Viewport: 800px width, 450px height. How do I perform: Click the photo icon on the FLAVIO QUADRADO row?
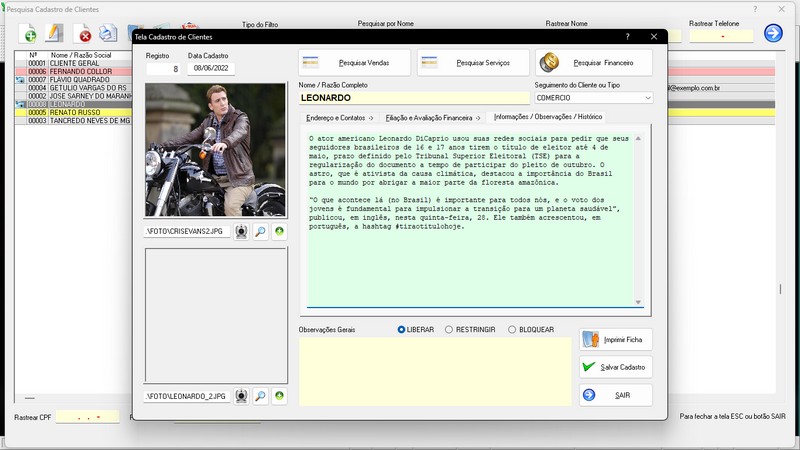[x=20, y=80]
